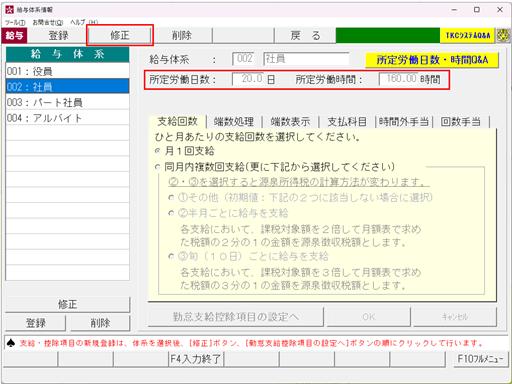
Task: Click the TKC emblem icon at toolbar end
Action: 503,35
